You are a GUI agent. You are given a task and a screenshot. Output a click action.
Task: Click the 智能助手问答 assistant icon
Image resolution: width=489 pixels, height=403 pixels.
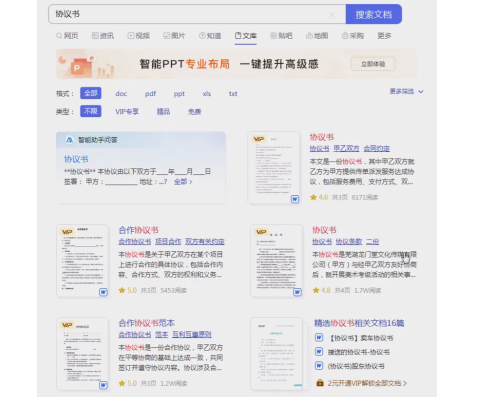coord(69,140)
